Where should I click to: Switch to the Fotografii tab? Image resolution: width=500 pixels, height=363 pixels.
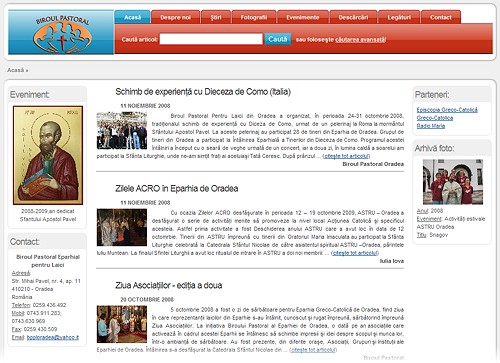(254, 17)
